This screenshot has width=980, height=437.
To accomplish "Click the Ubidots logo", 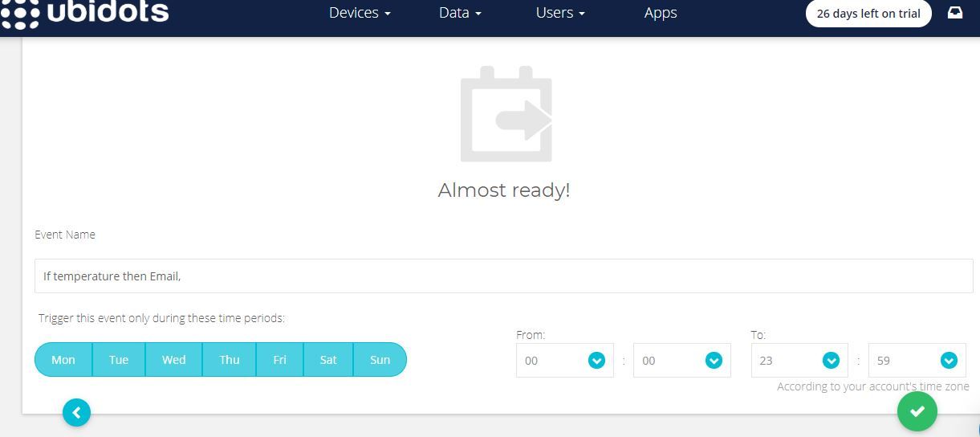I will 84,13.
